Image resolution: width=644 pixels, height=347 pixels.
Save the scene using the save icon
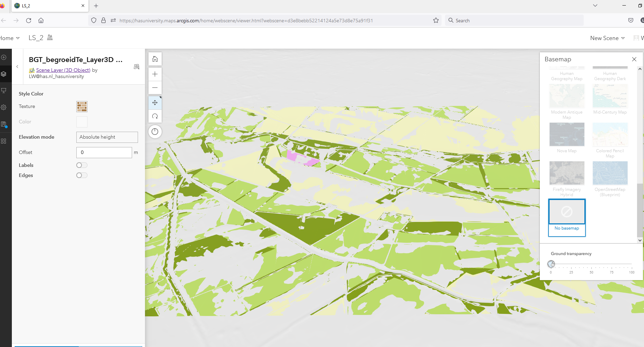click(4, 124)
